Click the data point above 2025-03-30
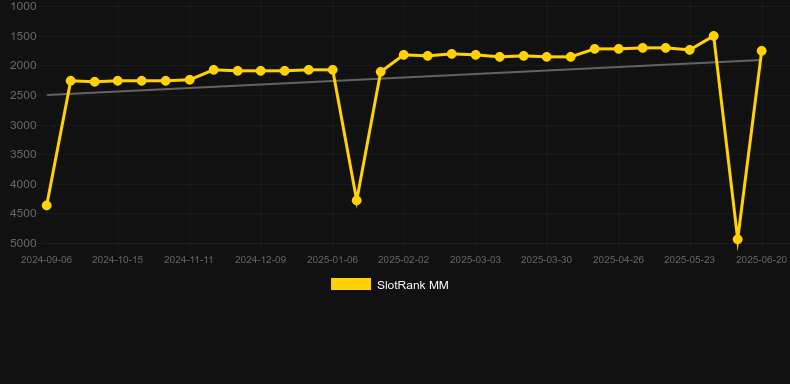The height and width of the screenshot is (384, 790). 547,57
